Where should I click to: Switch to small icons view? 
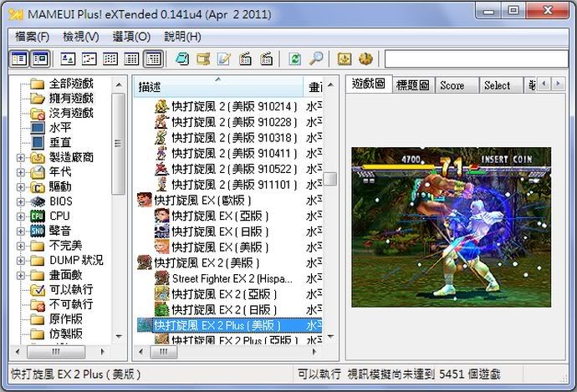point(89,59)
